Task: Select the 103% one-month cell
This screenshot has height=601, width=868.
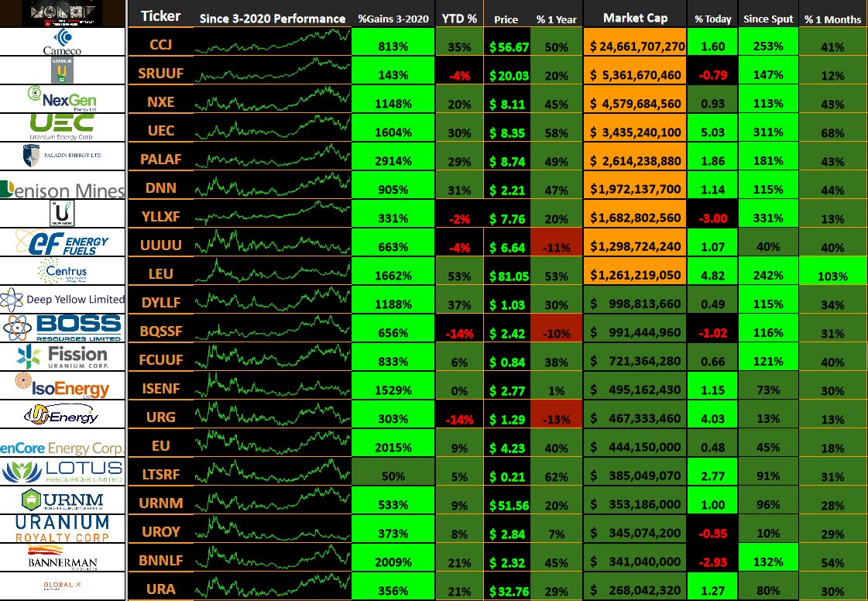Action: click(x=832, y=272)
